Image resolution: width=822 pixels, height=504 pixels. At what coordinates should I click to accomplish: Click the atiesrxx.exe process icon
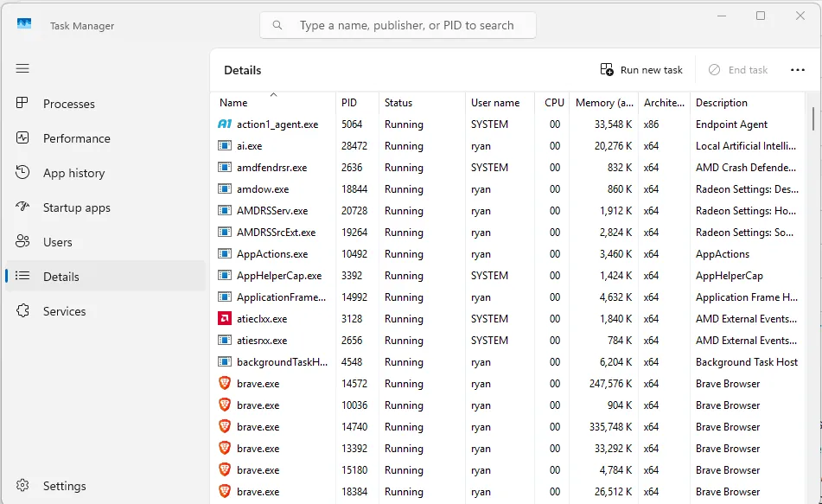click(225, 341)
